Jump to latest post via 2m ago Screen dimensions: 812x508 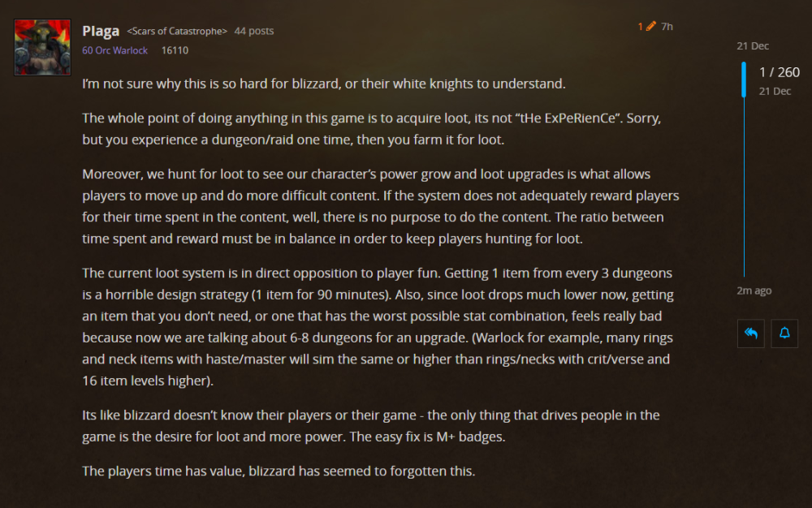[x=754, y=291]
